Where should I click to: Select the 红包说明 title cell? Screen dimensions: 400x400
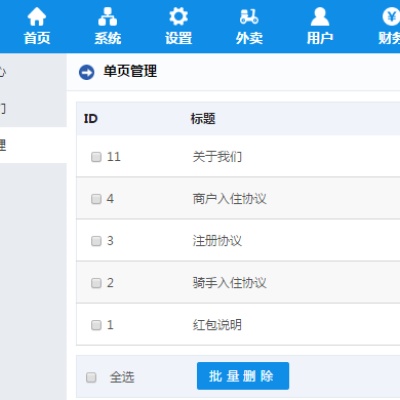pyautogui.click(x=217, y=325)
